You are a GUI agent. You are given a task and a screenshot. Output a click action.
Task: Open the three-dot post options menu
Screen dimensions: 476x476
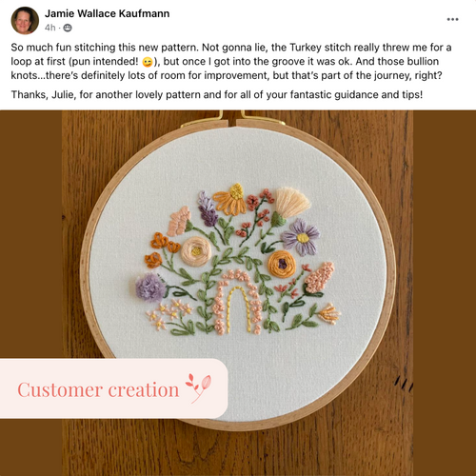(x=452, y=19)
